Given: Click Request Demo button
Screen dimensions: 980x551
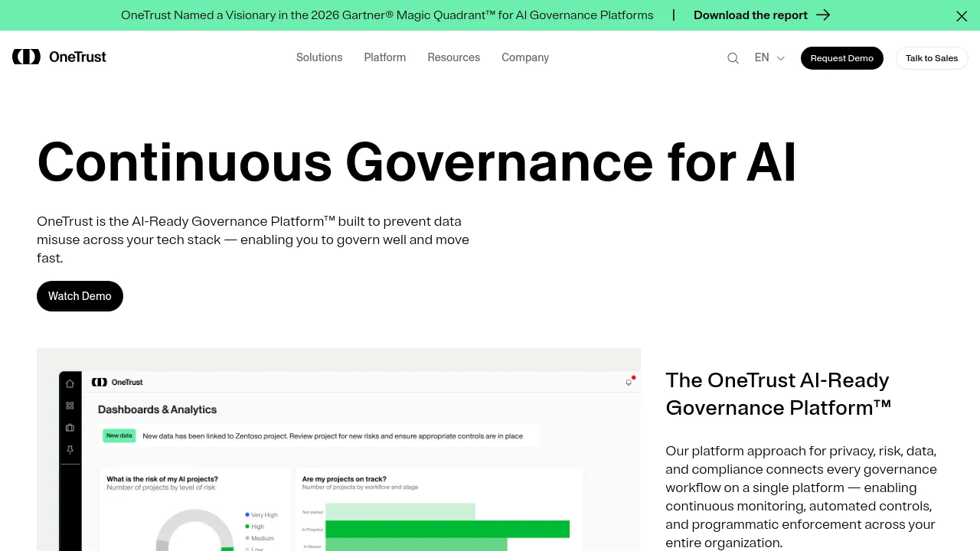Looking at the screenshot, I should click(x=842, y=58).
